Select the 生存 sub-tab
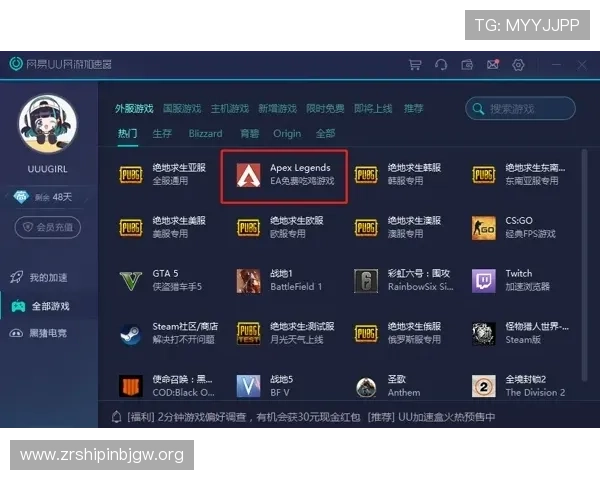The height and width of the screenshot is (480, 600). point(162,134)
